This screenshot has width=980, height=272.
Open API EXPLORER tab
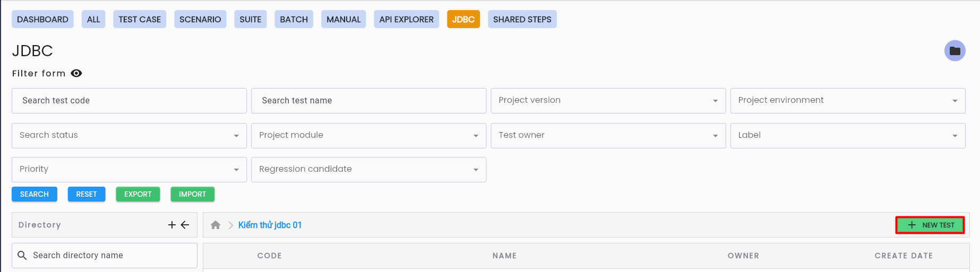click(407, 19)
